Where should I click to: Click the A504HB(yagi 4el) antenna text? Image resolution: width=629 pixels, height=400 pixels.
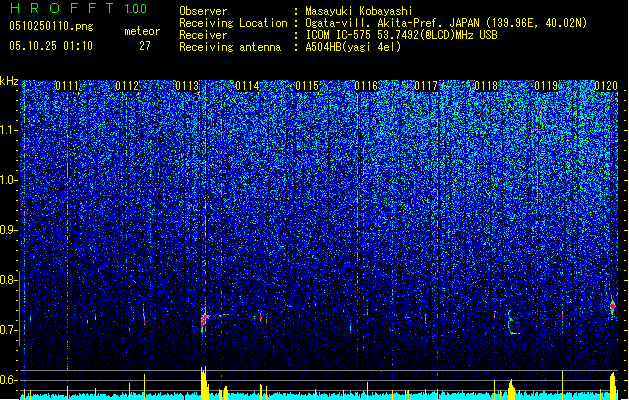click(x=353, y=47)
